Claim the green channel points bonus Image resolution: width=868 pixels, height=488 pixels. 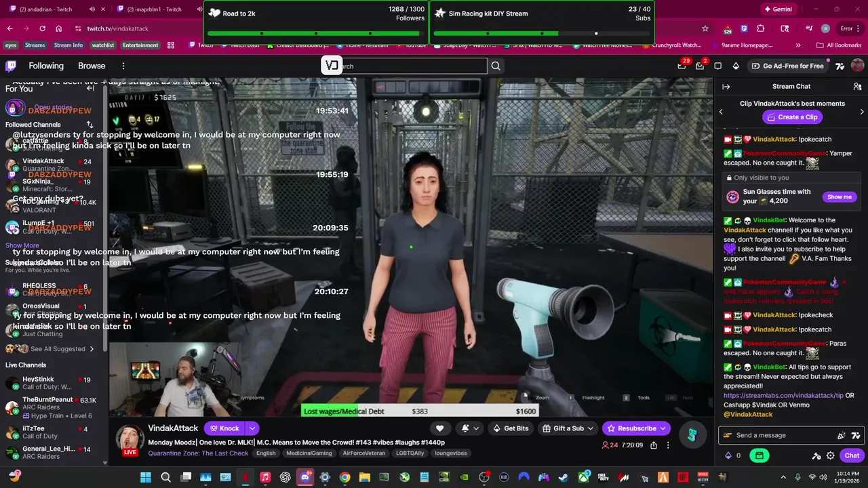pyautogui.click(x=759, y=455)
